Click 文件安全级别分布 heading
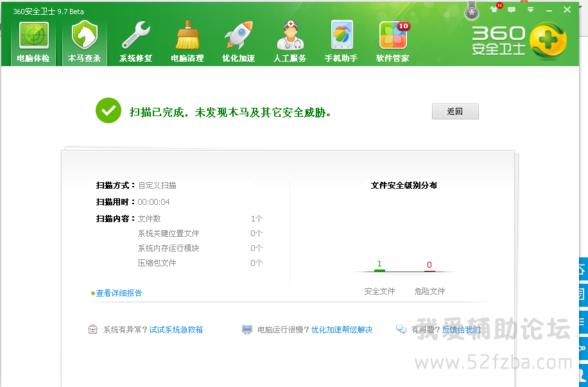This screenshot has height=387, width=588. (x=404, y=185)
